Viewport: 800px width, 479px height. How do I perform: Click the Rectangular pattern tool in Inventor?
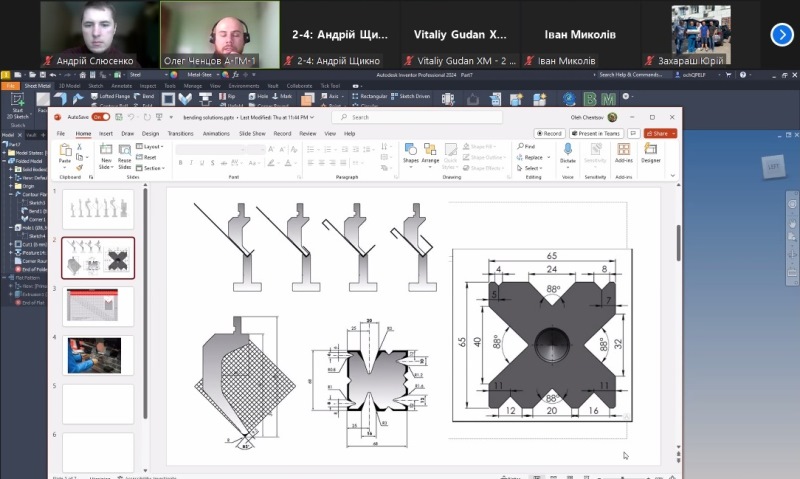pyautogui.click(x=369, y=96)
